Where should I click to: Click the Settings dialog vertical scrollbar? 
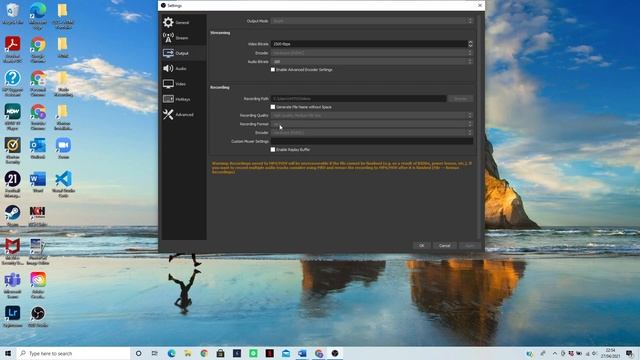click(x=479, y=127)
